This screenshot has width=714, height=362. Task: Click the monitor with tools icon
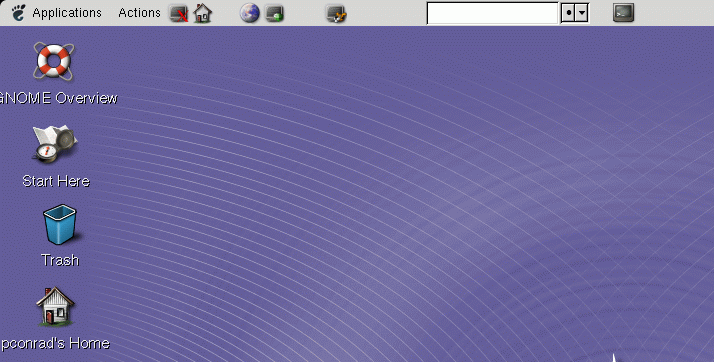(337, 13)
